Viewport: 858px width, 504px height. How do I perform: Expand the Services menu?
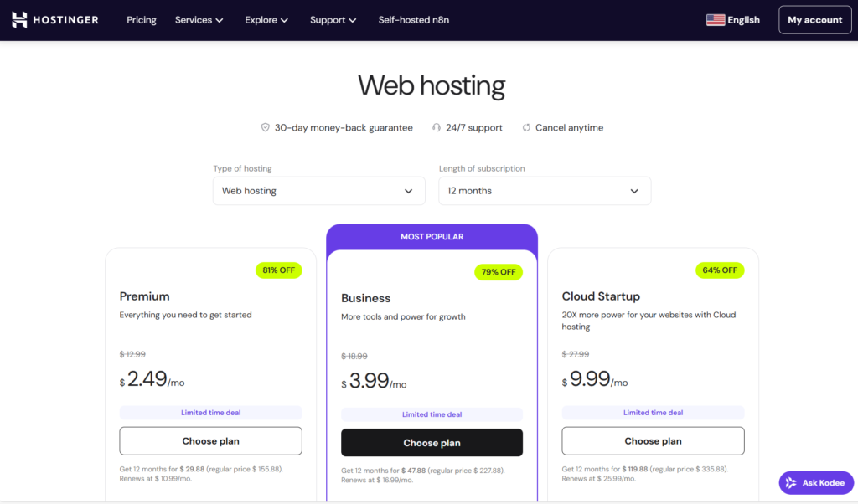pyautogui.click(x=199, y=19)
